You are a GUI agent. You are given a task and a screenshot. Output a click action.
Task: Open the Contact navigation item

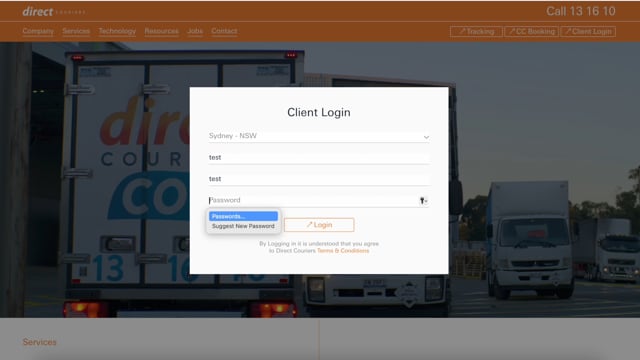[x=224, y=31]
